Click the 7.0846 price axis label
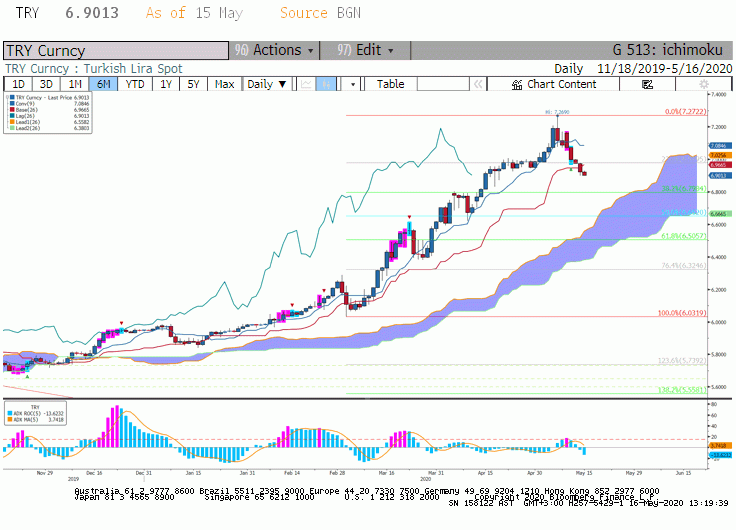The height and width of the screenshot is (530, 736). pyautogui.click(x=721, y=146)
